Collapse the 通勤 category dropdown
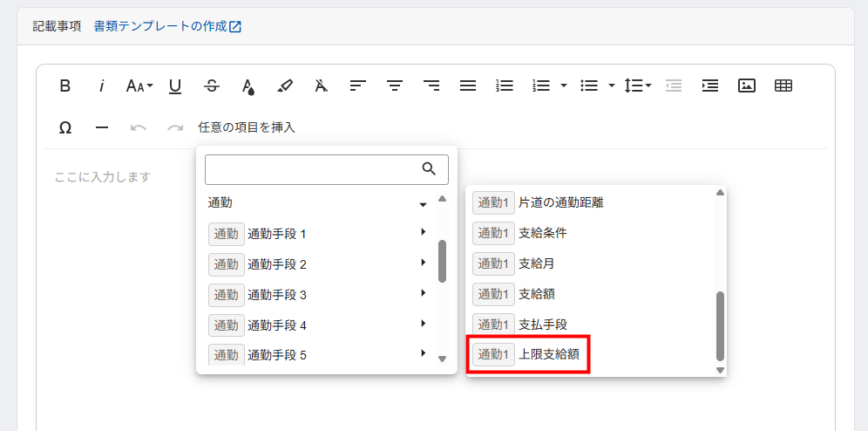The image size is (868, 431). [x=423, y=203]
